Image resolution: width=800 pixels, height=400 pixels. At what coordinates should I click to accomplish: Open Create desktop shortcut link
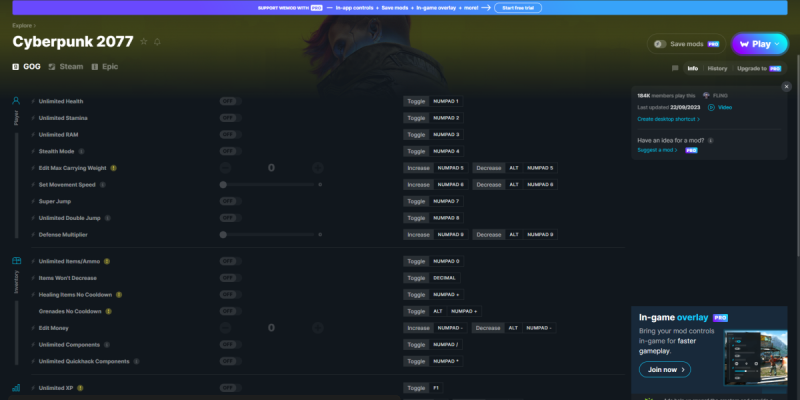tap(668, 118)
